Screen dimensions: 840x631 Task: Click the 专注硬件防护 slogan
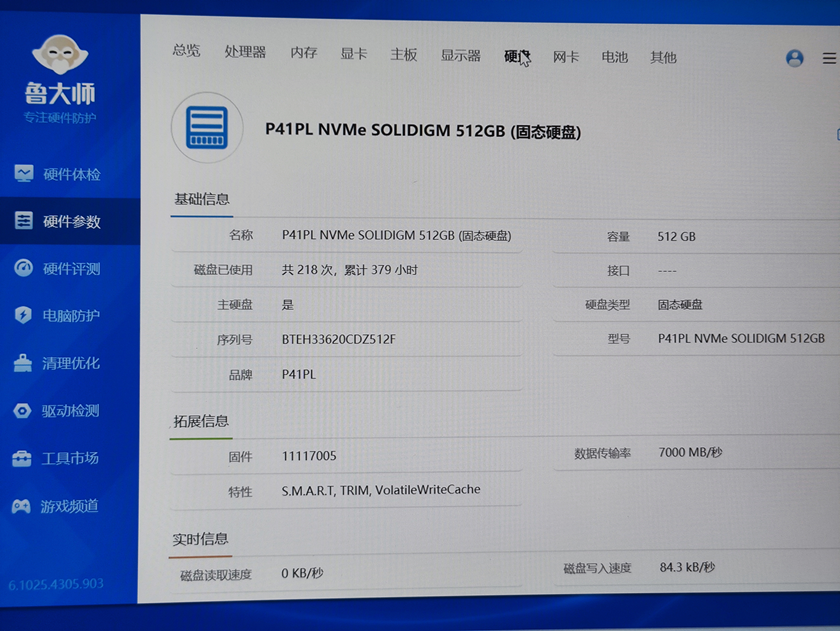(x=60, y=117)
